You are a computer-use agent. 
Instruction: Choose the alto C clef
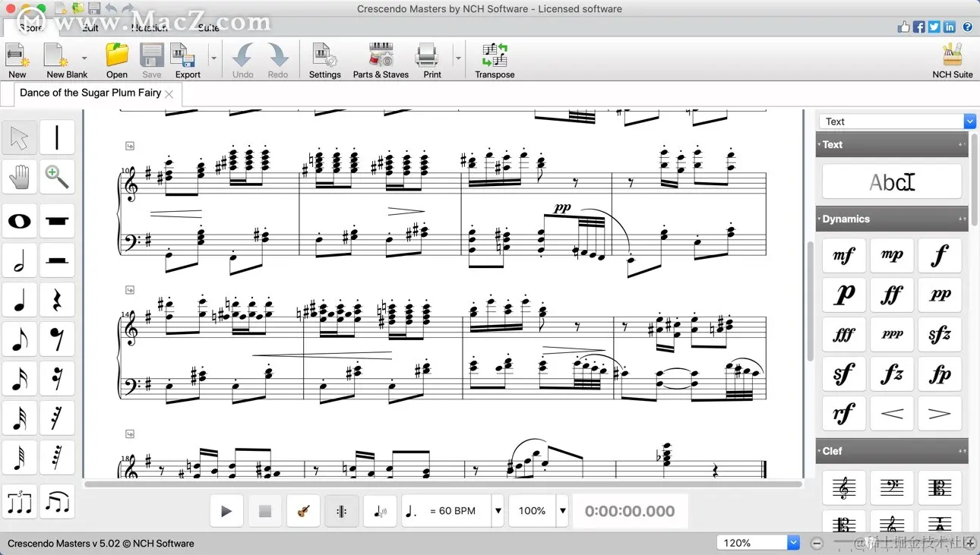point(940,488)
